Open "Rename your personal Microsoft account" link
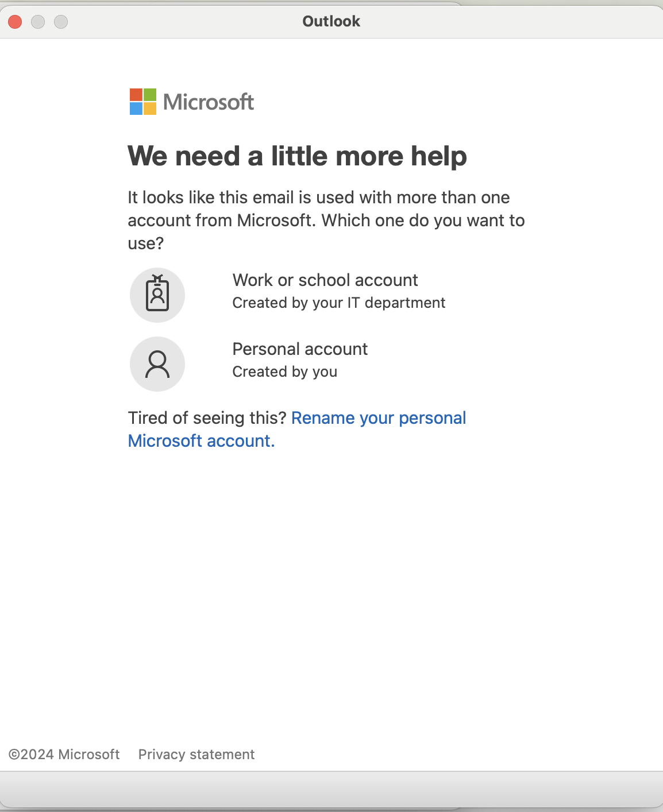Viewport: 663px width, 812px height. point(378,418)
